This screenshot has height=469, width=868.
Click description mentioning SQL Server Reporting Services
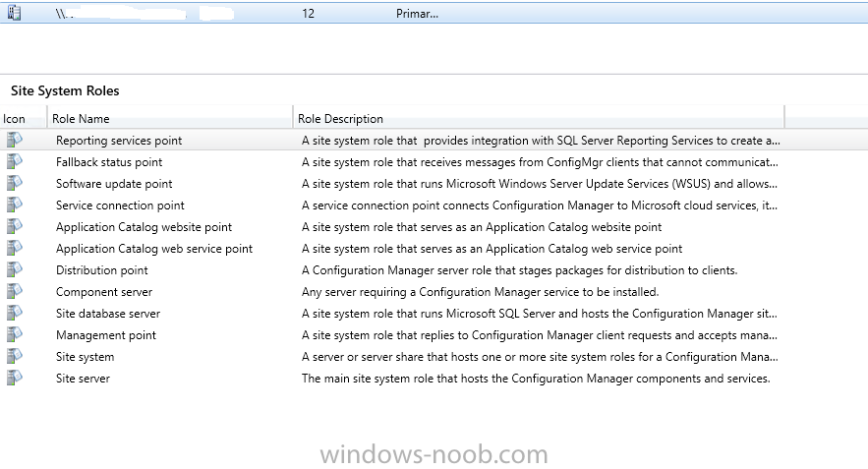coord(541,141)
